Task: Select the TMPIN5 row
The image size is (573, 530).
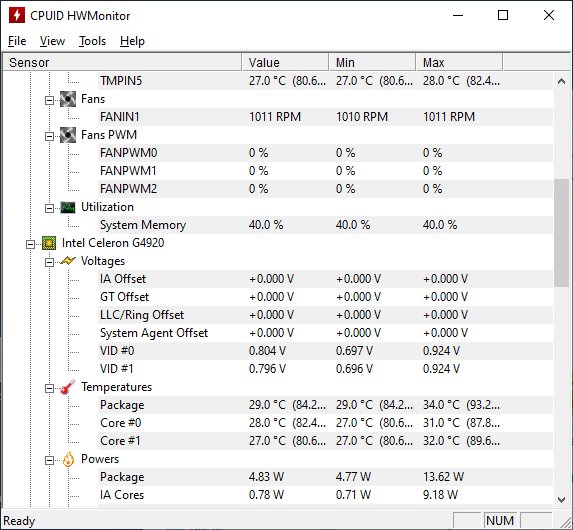Action: [325, 81]
